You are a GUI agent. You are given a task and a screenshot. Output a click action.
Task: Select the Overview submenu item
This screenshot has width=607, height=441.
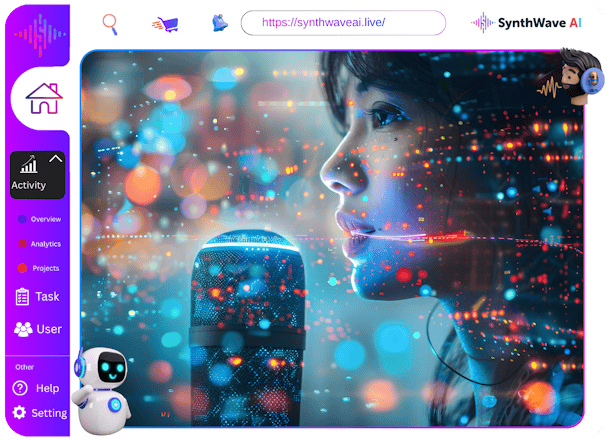tap(45, 219)
